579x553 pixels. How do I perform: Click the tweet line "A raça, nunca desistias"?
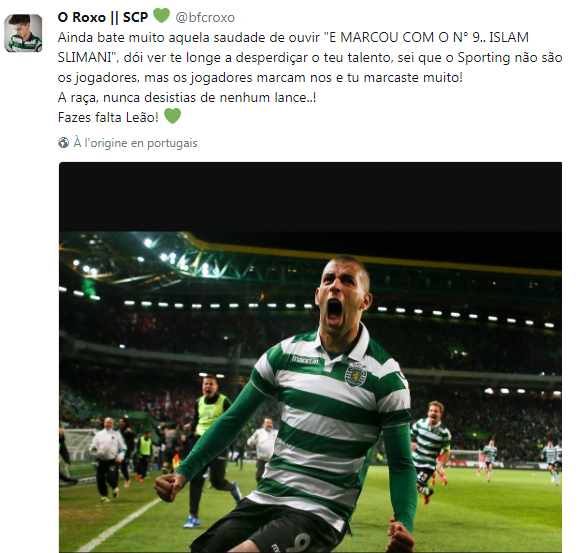187,97
